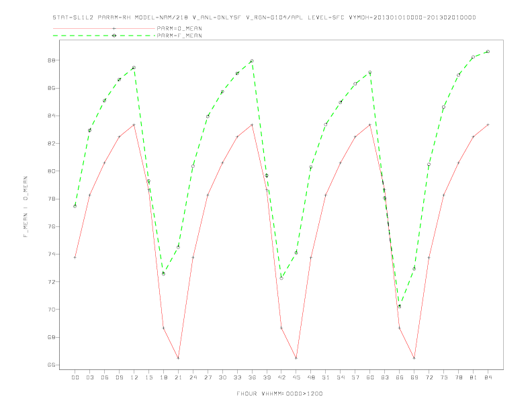Click x-axis tick label 36
This screenshot has width=532, height=411.
252,377
